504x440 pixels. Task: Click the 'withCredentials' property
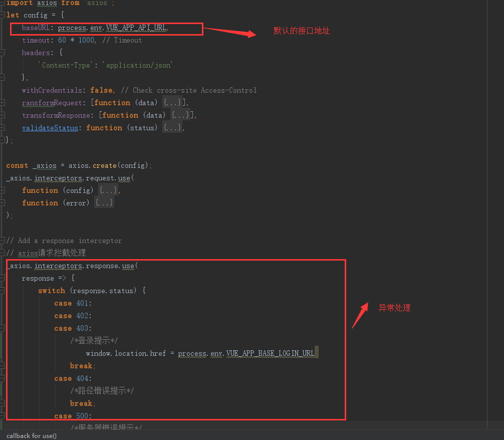coord(52,90)
